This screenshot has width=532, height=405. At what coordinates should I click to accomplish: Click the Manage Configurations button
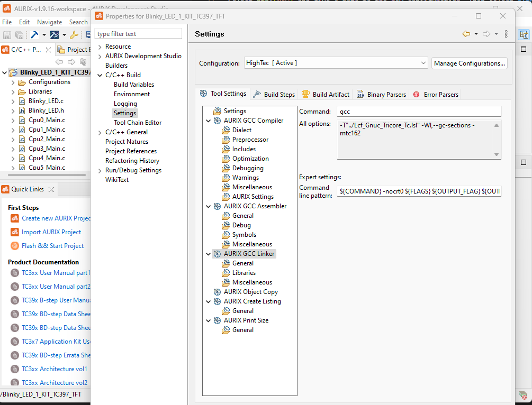pos(470,63)
